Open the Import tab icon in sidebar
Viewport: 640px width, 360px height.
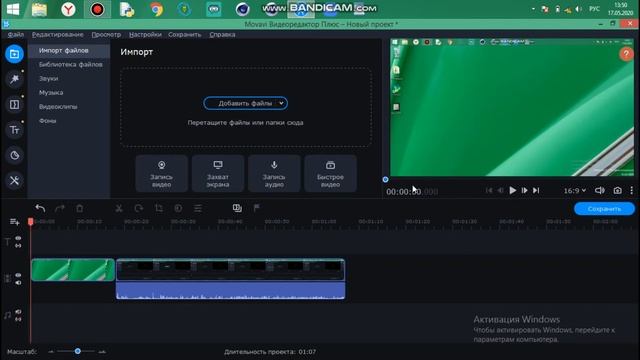(x=14, y=54)
